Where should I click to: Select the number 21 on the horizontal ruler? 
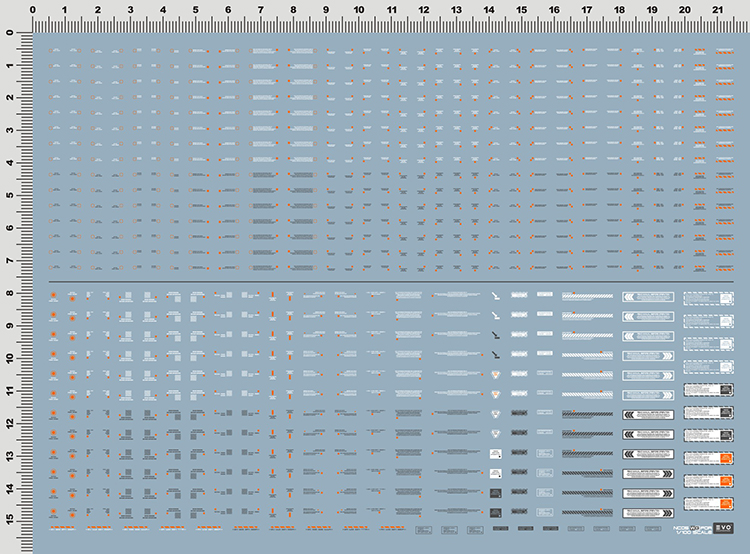(x=717, y=10)
